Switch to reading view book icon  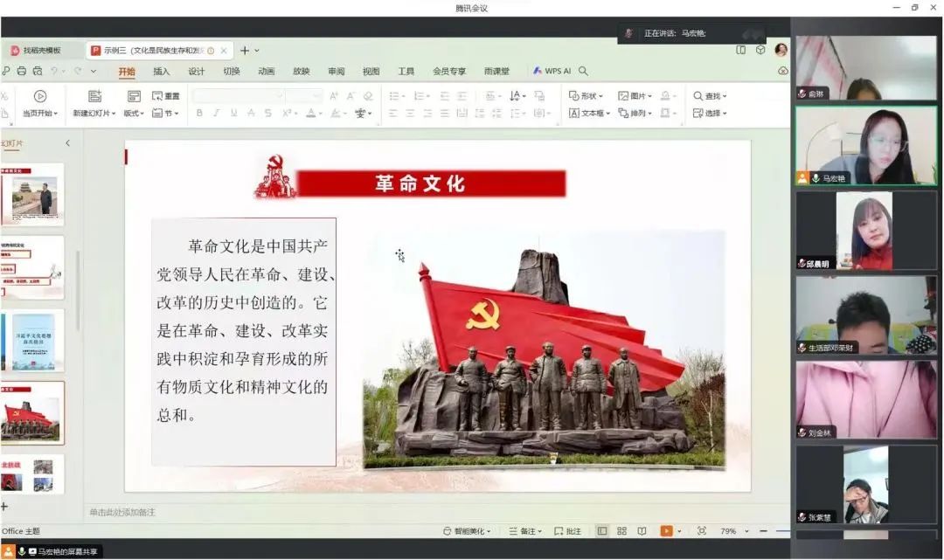point(642,531)
